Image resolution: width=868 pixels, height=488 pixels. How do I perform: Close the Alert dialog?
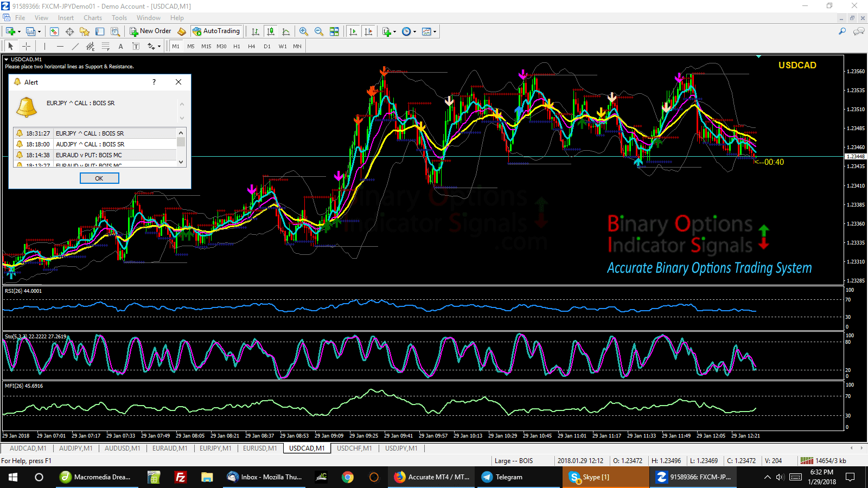coord(178,82)
